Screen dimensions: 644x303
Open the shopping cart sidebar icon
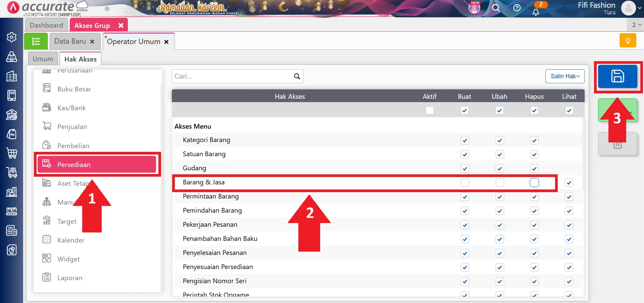12,154
